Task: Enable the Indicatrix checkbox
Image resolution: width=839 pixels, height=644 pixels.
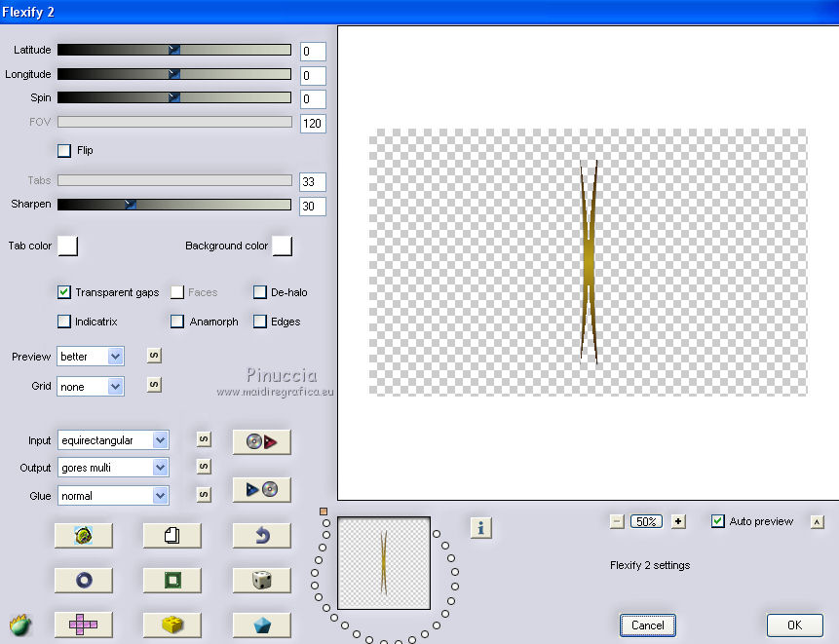Action: pyautogui.click(x=64, y=322)
